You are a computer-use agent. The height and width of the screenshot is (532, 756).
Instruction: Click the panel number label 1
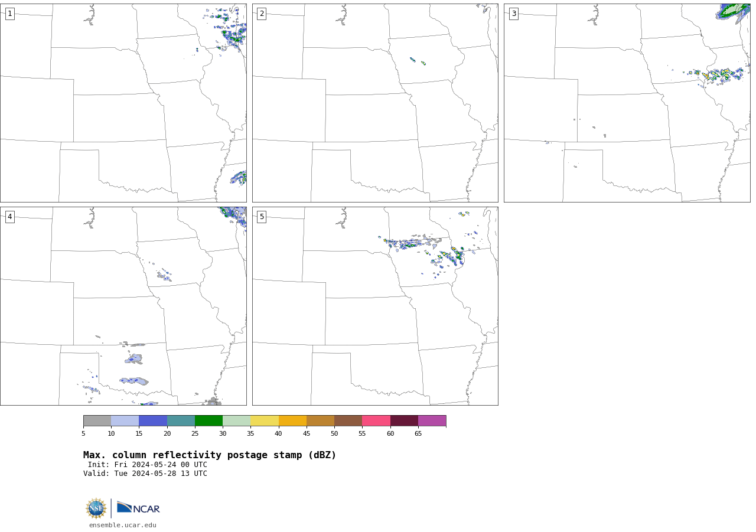point(9,14)
